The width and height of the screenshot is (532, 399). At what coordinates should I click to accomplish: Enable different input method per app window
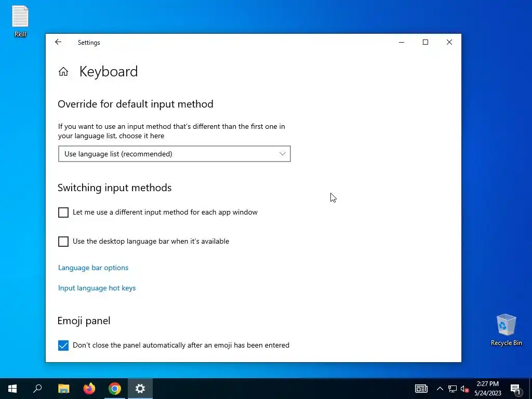tap(63, 212)
